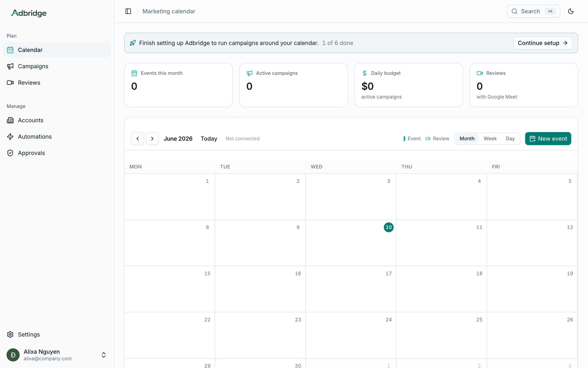Click the Review legend item

click(437, 138)
